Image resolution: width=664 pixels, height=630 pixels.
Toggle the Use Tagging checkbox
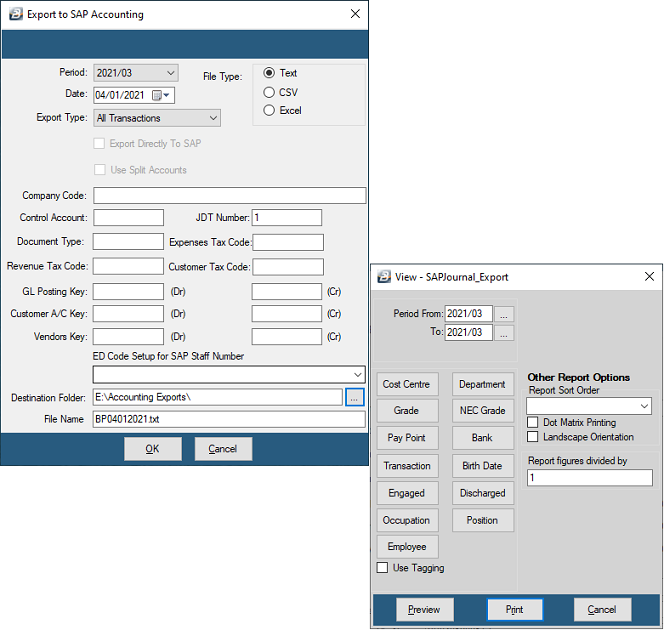pyautogui.click(x=382, y=568)
